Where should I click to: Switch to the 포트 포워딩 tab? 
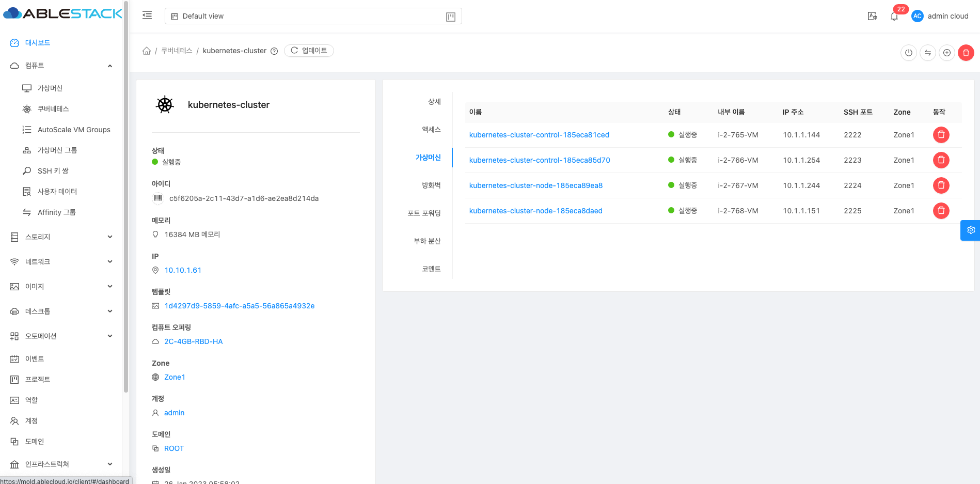(x=424, y=213)
